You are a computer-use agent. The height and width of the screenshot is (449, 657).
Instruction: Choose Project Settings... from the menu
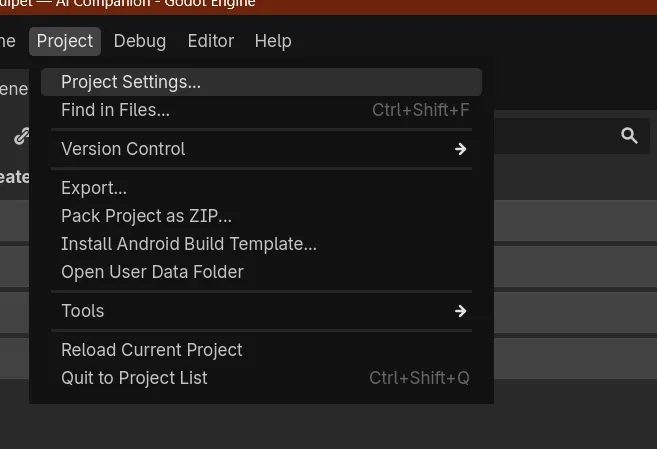tap(261, 82)
